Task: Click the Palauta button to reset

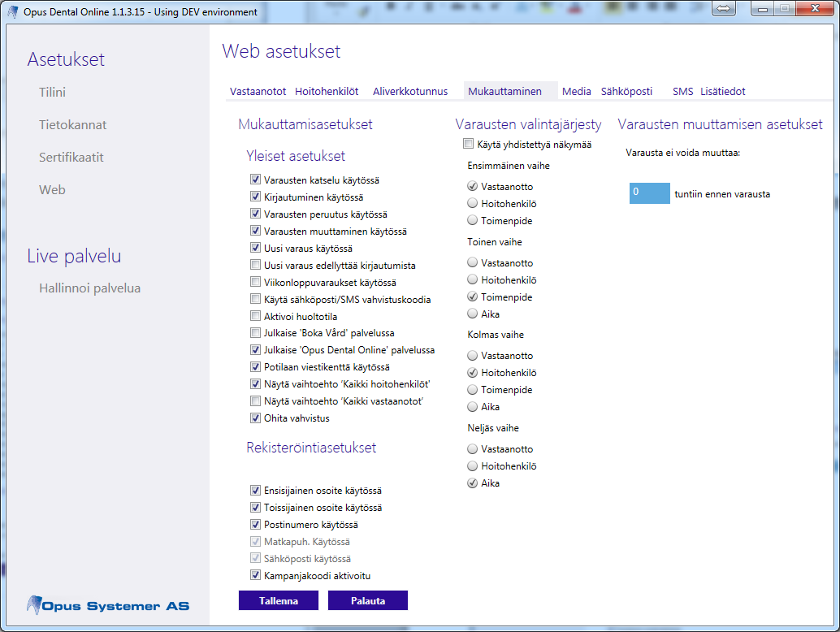Action: click(x=368, y=600)
